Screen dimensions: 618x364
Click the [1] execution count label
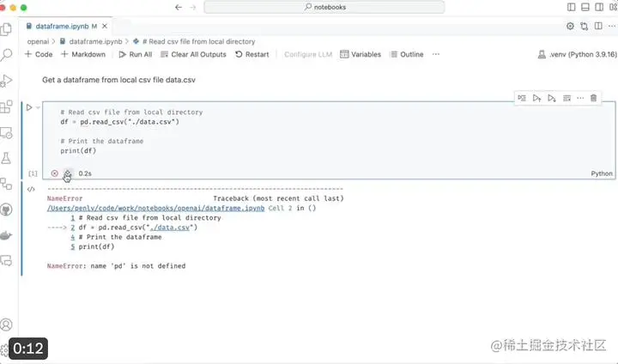click(x=33, y=173)
